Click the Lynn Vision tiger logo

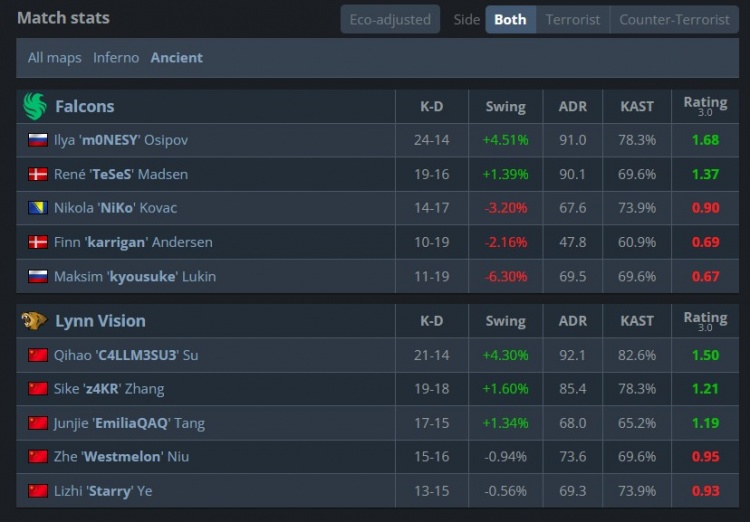pyautogui.click(x=34, y=321)
